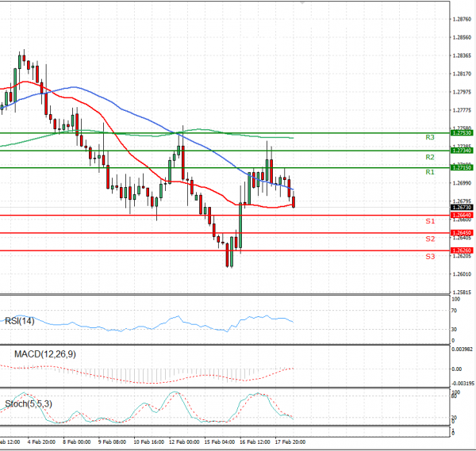476x451 pixels.
Task: Click the 1.28365 price axis label
Action: pyautogui.click(x=462, y=55)
